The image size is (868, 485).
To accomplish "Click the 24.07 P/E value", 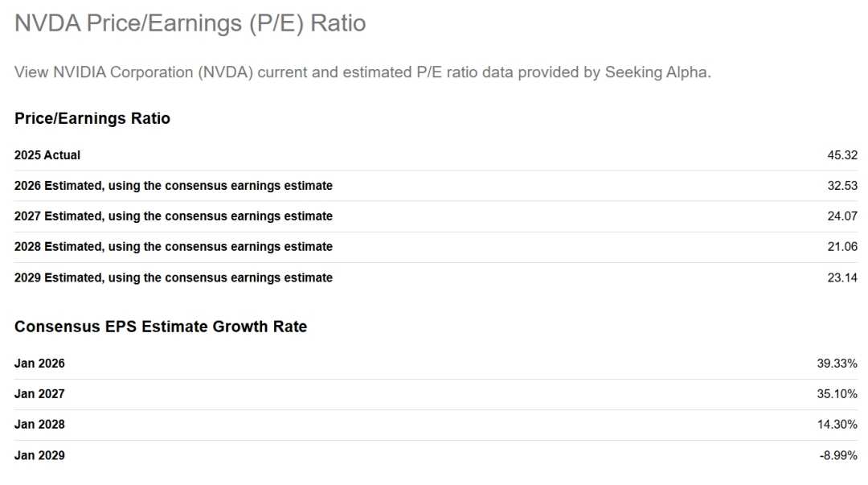I will point(842,216).
